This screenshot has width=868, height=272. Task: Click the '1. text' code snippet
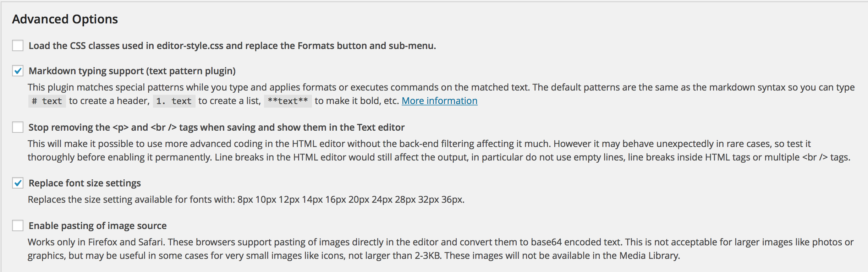tap(174, 101)
